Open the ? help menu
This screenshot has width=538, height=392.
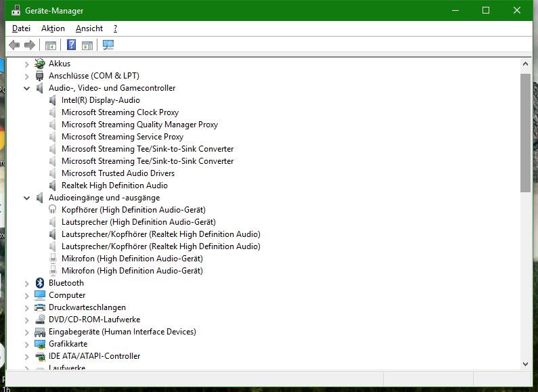point(115,28)
